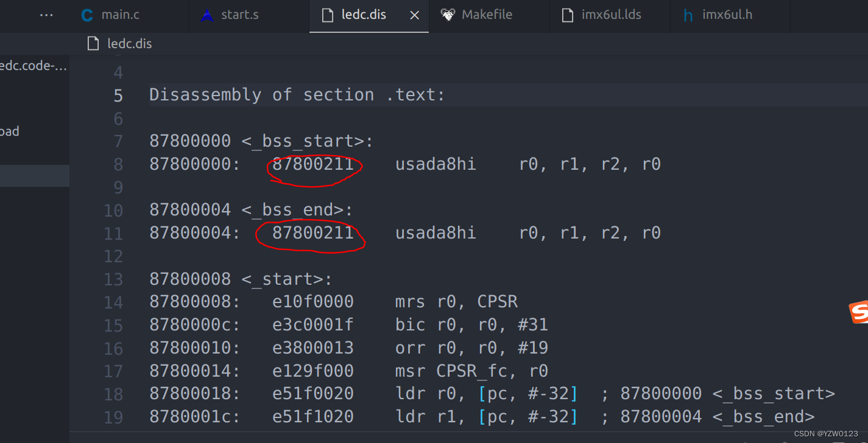868x443 pixels.
Task: Click opcode e51f0020
Action: coord(312,394)
